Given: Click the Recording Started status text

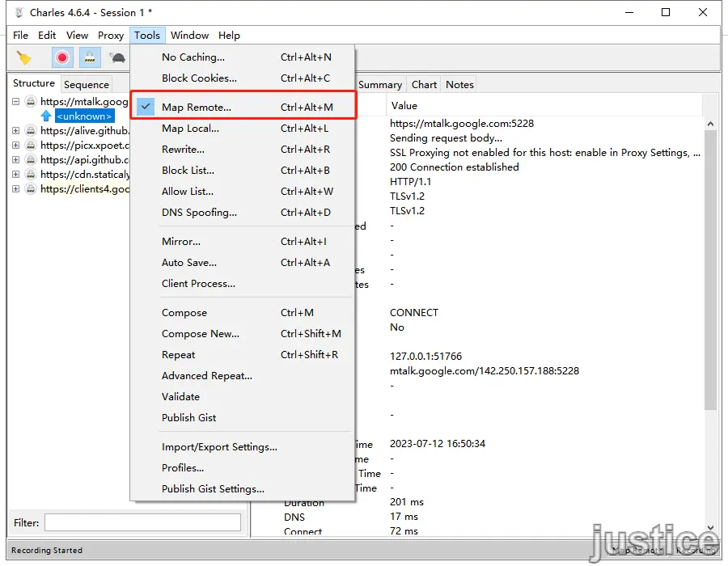Looking at the screenshot, I should [x=47, y=550].
